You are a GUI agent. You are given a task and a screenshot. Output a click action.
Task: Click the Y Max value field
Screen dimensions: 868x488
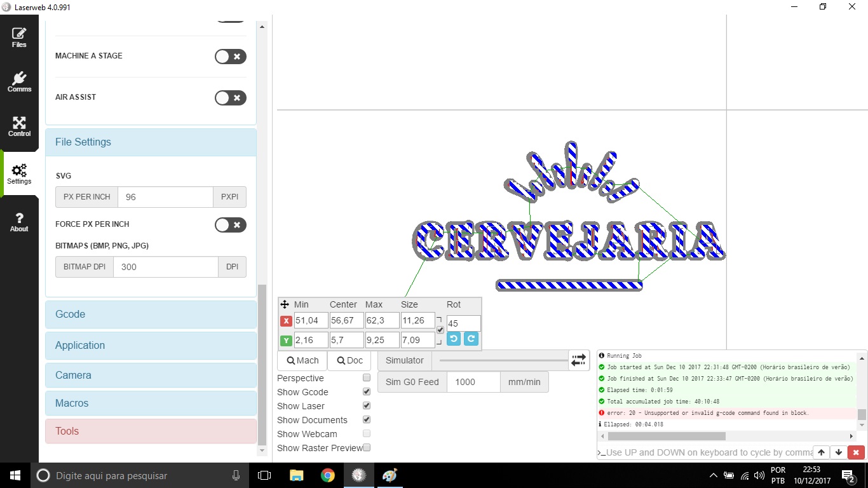tap(382, 340)
